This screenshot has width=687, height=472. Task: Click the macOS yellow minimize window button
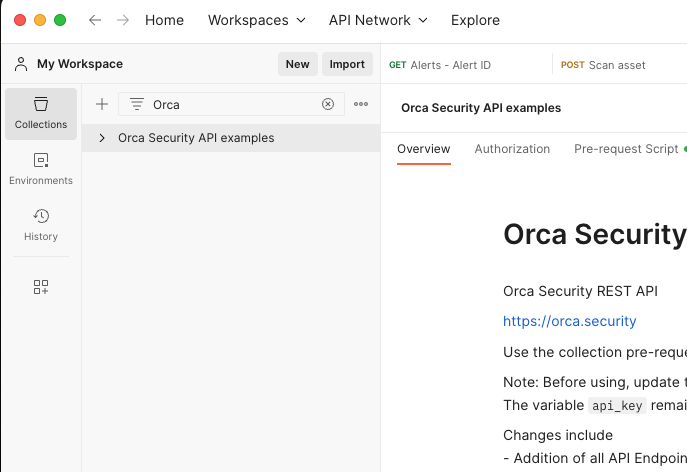(40, 20)
